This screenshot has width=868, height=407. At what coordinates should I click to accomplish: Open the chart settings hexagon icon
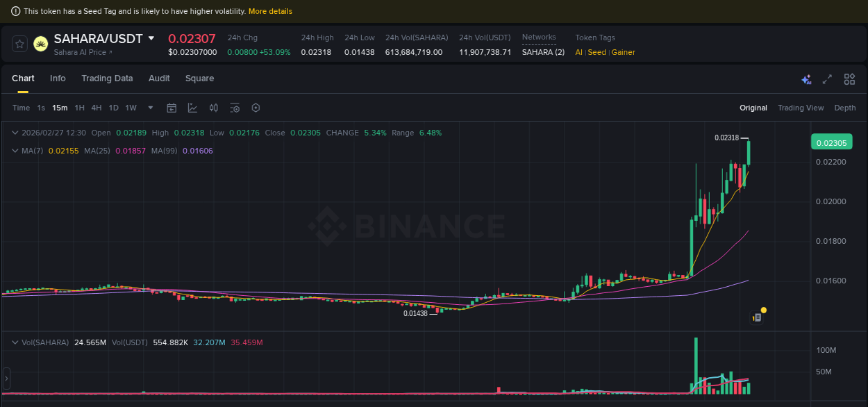256,108
